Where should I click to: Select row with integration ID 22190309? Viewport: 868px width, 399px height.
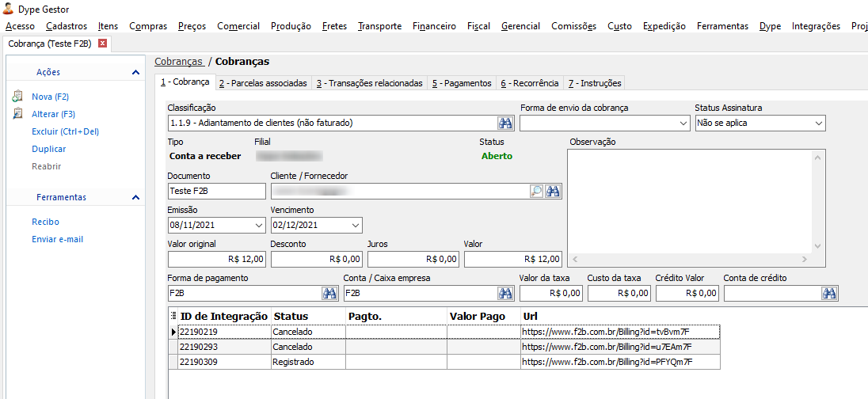tap(444, 363)
